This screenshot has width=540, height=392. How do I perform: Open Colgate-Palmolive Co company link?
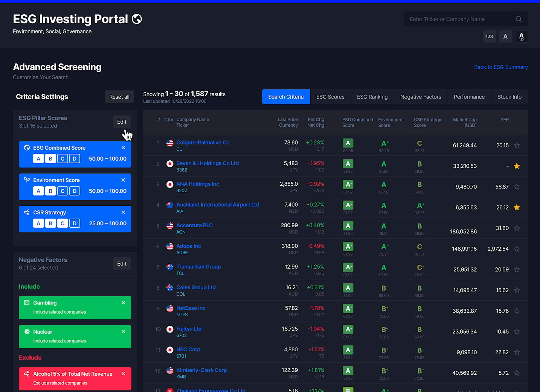[203, 142]
